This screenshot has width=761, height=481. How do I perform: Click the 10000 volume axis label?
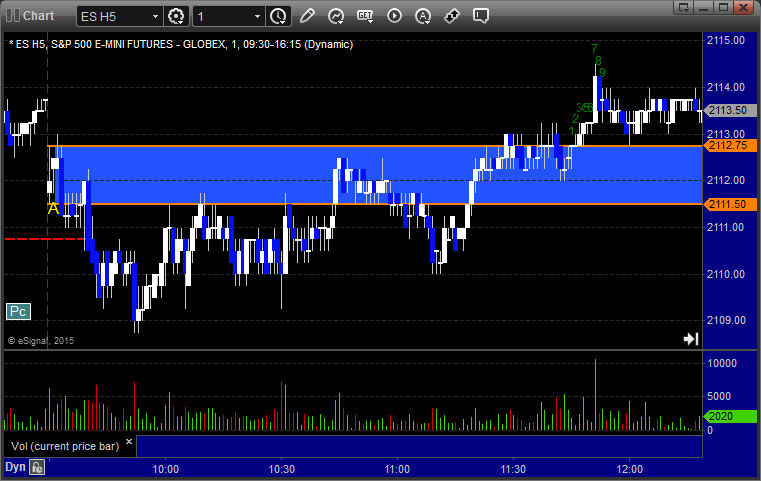pos(722,363)
